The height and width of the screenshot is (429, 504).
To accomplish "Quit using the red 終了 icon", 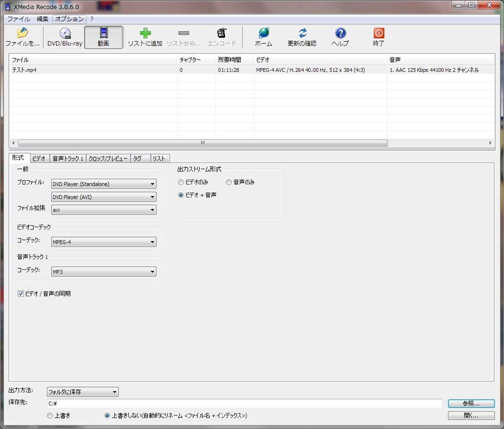I will pyautogui.click(x=378, y=37).
